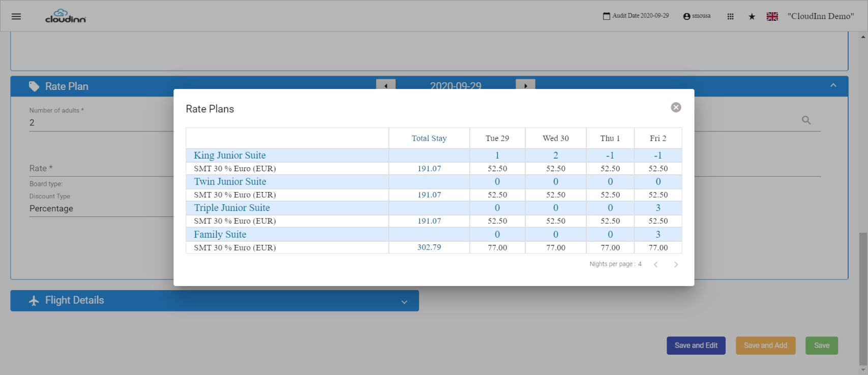Click the next date arrow in Rate Plan header

(525, 85)
